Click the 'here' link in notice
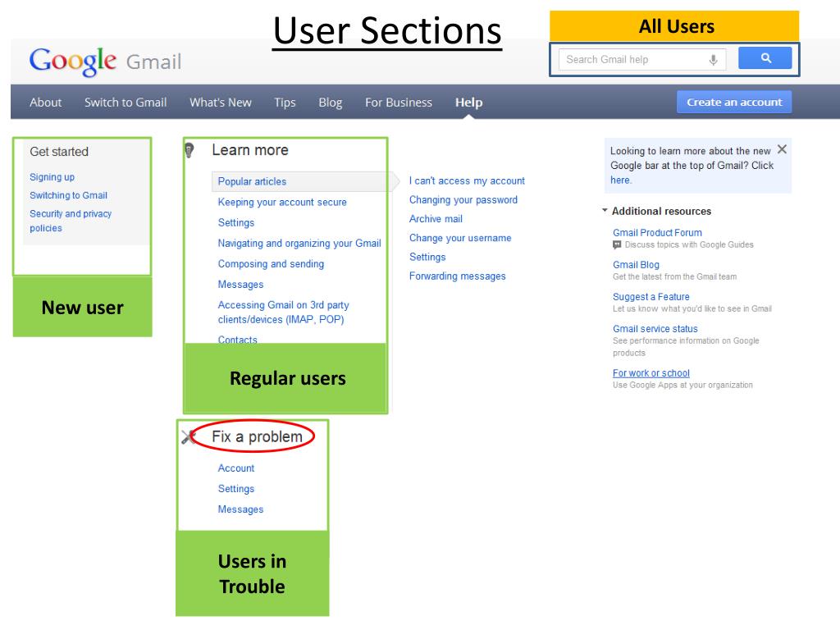840x630 pixels. click(x=621, y=180)
